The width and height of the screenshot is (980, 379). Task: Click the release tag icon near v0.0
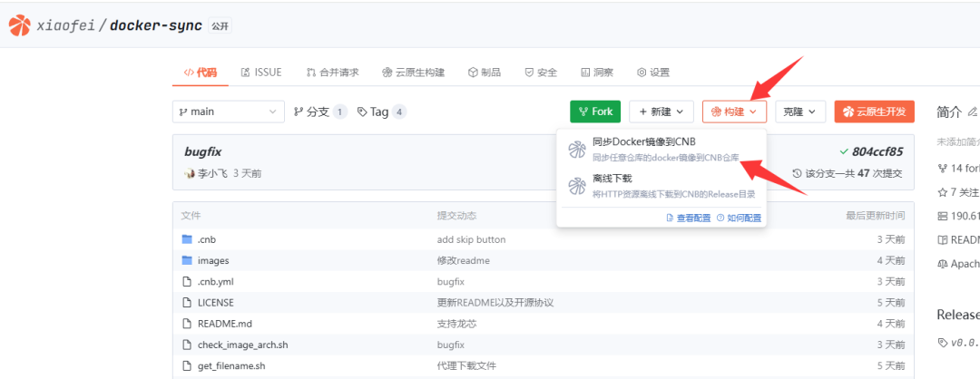pyautogui.click(x=943, y=342)
